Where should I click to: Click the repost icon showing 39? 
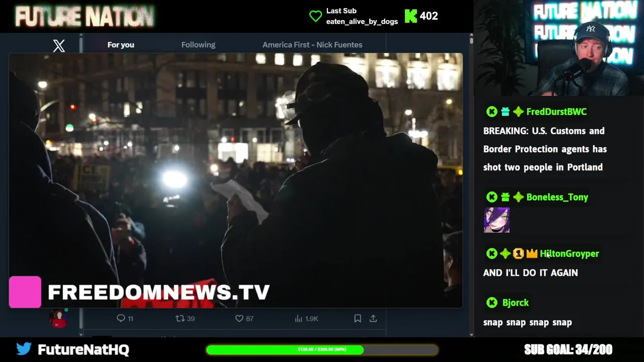pos(180,318)
